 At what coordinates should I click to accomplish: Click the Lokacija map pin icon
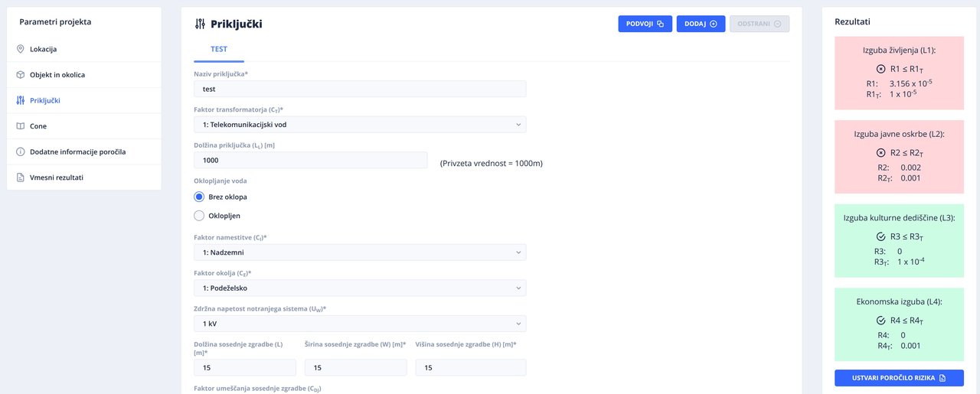(21, 50)
